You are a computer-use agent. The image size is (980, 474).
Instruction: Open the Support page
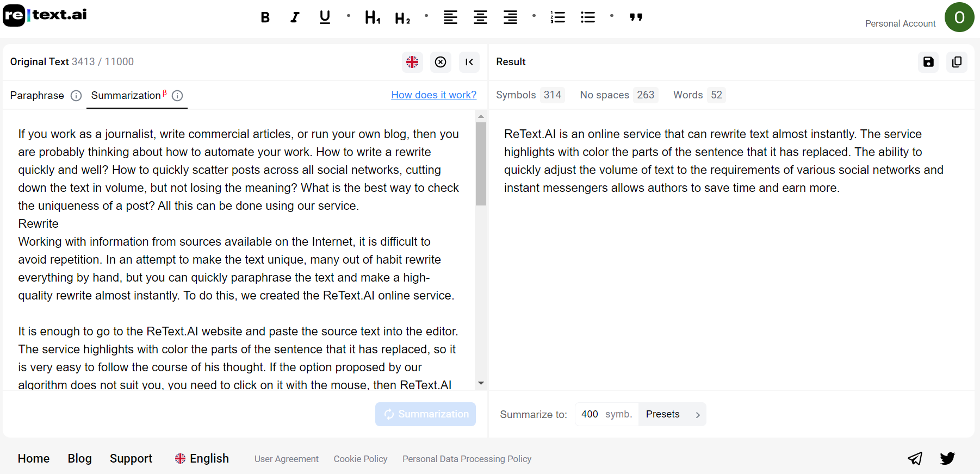[131, 458]
